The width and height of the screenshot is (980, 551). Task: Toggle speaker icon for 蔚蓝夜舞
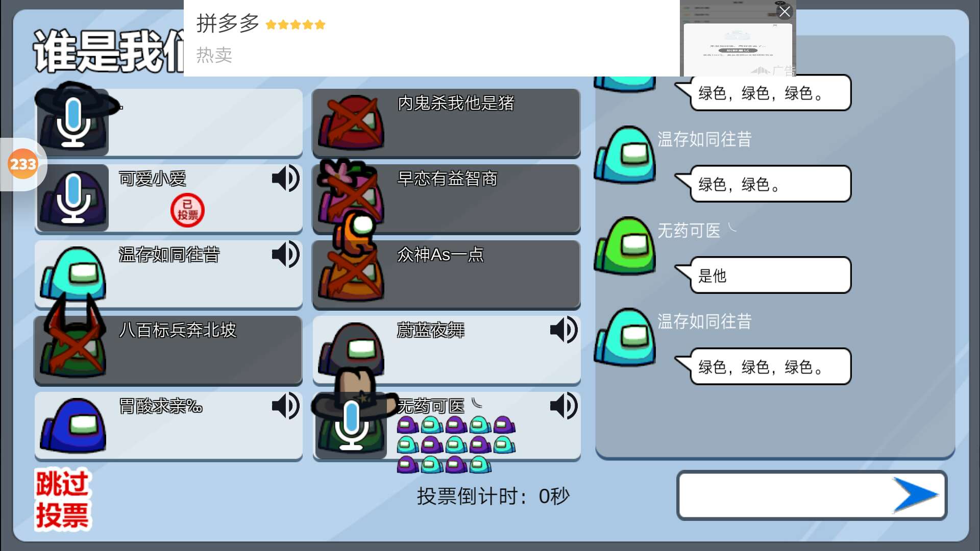[x=563, y=330]
